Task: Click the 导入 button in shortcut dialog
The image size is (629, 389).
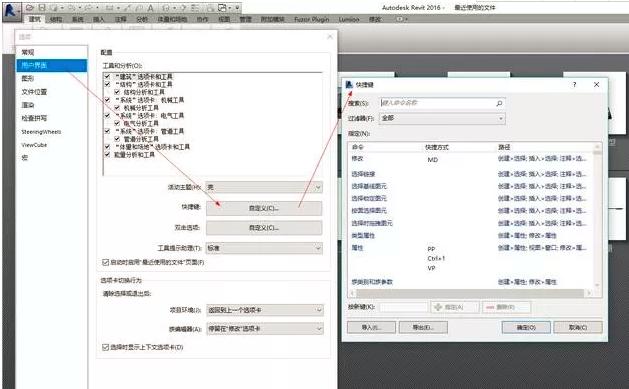Action: tap(371, 327)
